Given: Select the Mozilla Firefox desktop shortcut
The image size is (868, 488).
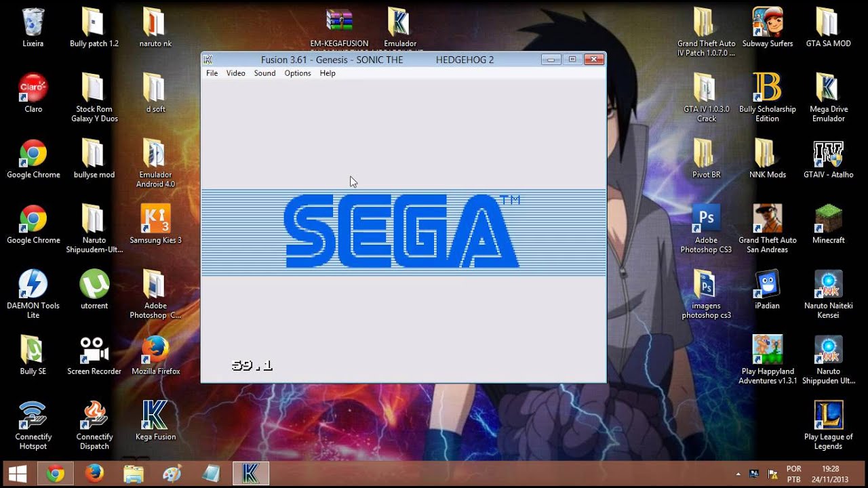Looking at the screenshot, I should tap(155, 355).
